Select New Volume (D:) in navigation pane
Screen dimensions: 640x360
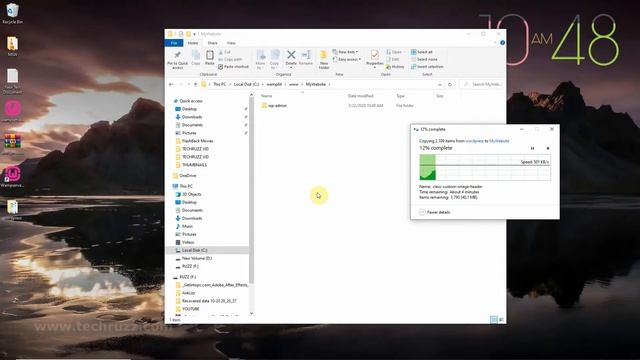click(197, 258)
